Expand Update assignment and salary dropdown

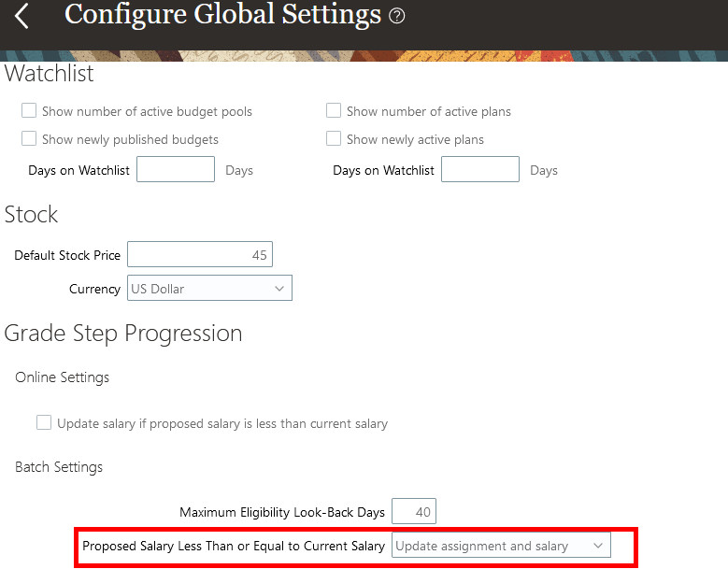(x=501, y=546)
